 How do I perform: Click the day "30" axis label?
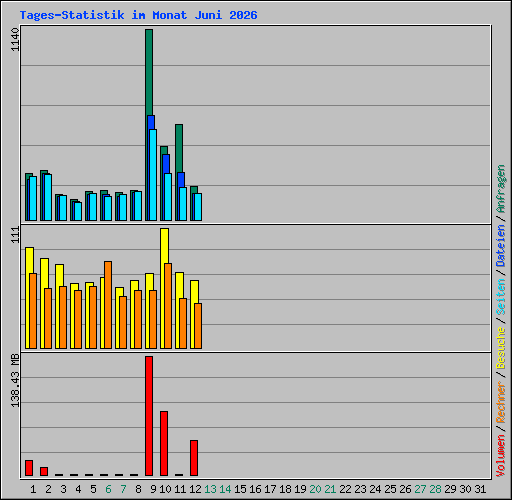(465, 489)
